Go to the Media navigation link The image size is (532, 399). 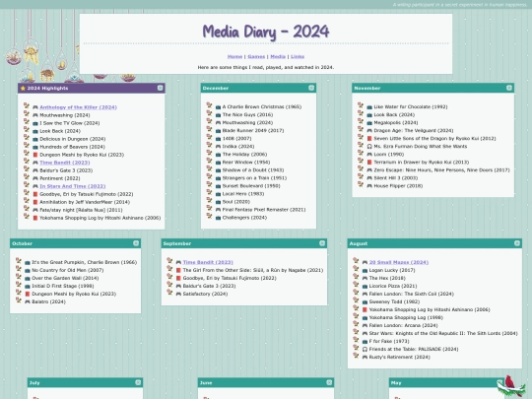278,57
